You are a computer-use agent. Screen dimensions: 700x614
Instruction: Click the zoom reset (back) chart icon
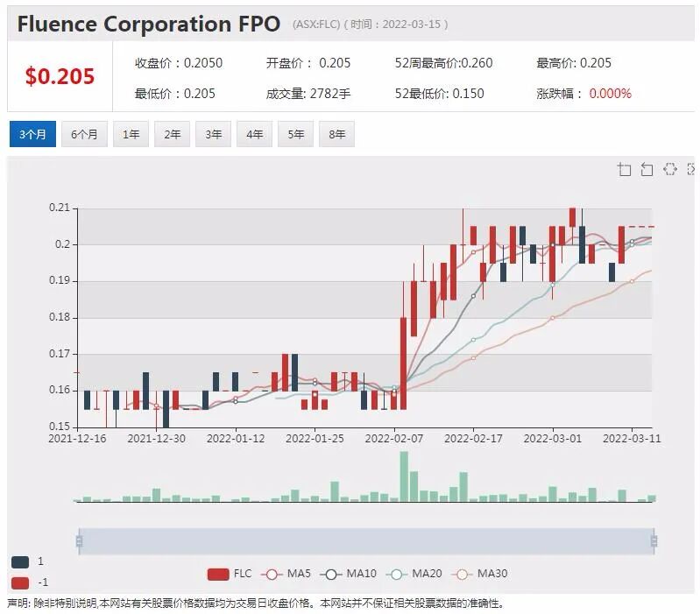[647, 170]
